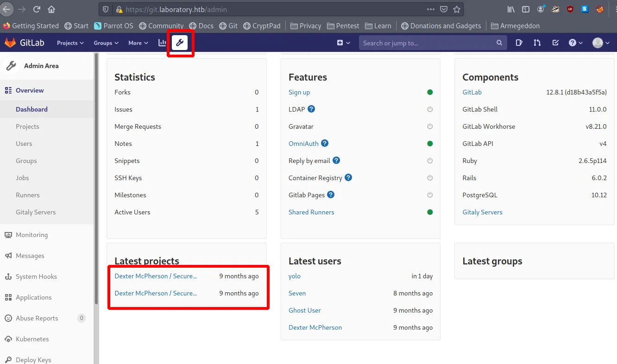Select Dashboard in the sidebar
The height and width of the screenshot is (364, 617).
coord(31,109)
